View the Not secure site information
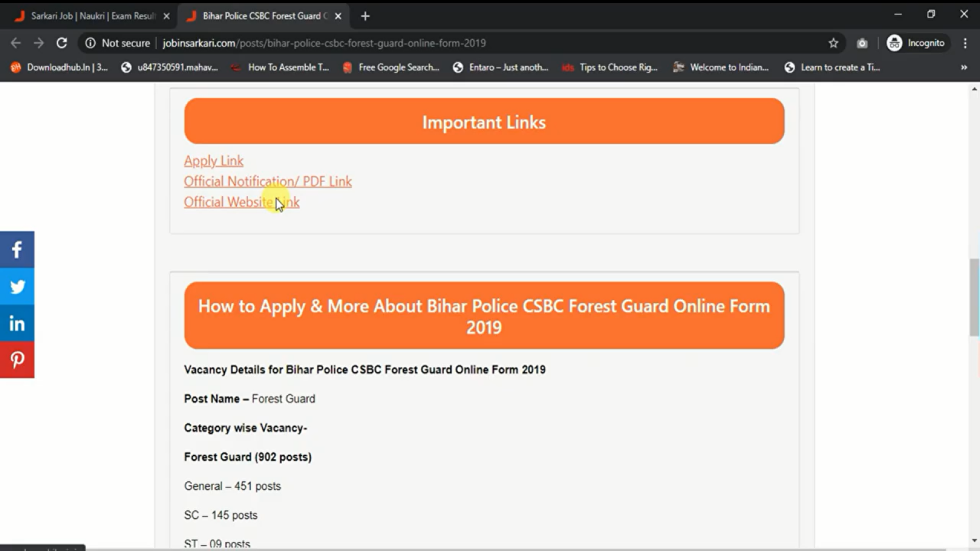980x551 pixels. [117, 43]
